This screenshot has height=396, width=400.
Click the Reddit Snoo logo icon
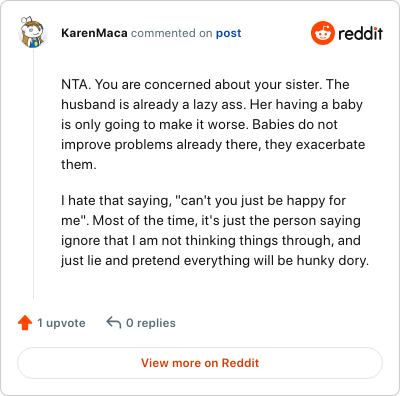(x=322, y=33)
